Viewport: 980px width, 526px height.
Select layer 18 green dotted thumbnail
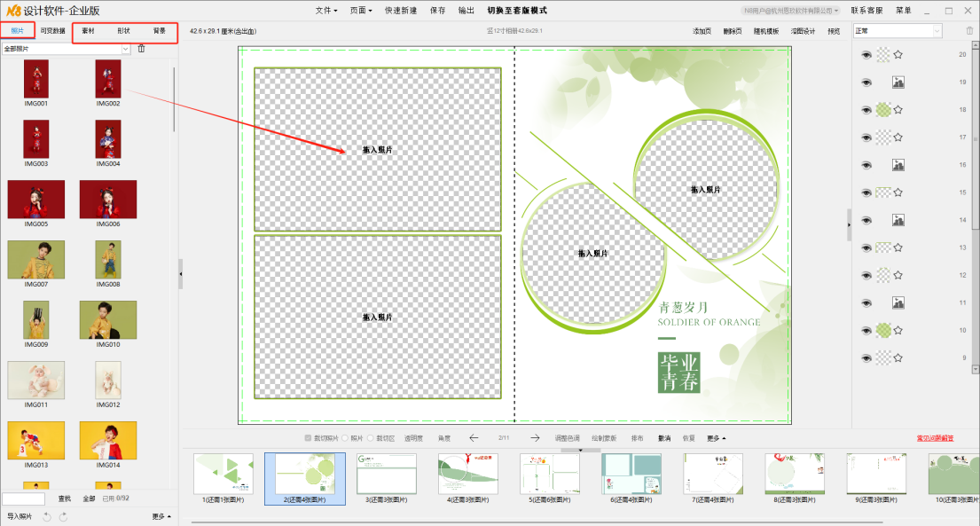(x=883, y=109)
